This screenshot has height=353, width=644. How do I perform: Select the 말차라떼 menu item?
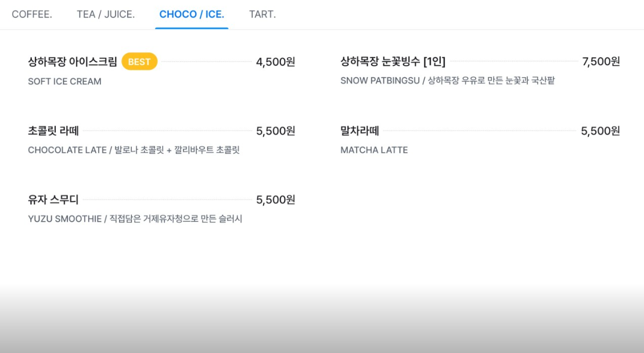[x=360, y=131]
